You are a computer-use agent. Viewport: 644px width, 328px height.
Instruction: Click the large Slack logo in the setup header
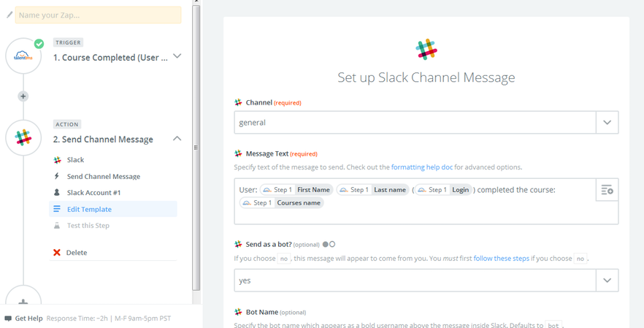pyautogui.click(x=426, y=50)
